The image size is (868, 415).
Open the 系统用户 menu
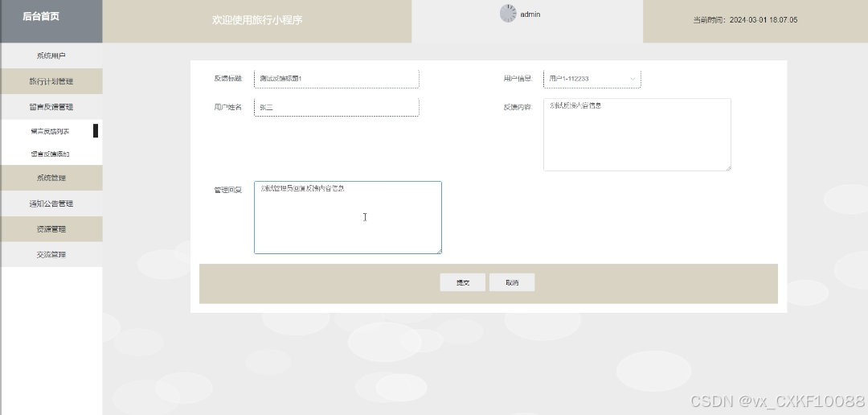coord(51,56)
